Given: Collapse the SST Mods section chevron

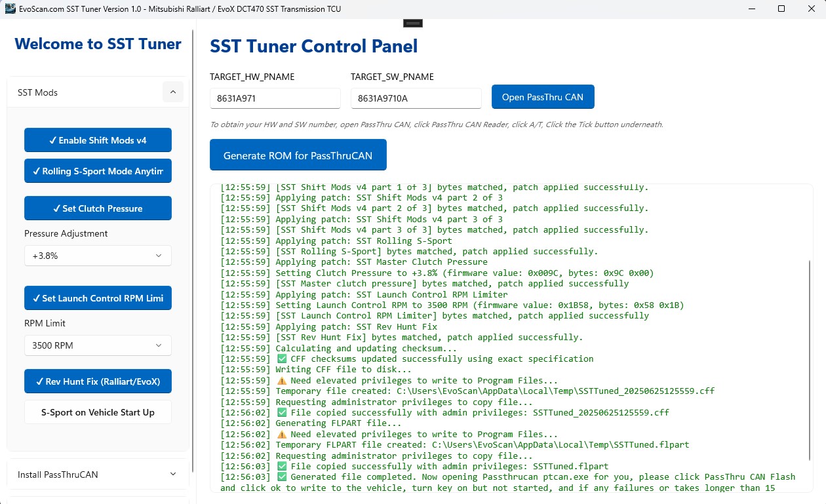Looking at the screenshot, I should [172, 92].
